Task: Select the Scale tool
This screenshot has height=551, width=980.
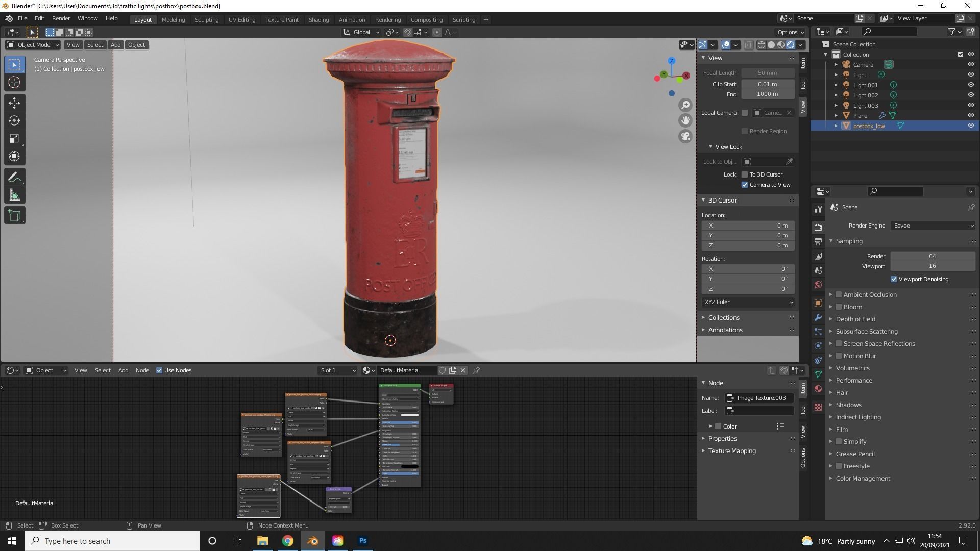Action: coord(14,138)
